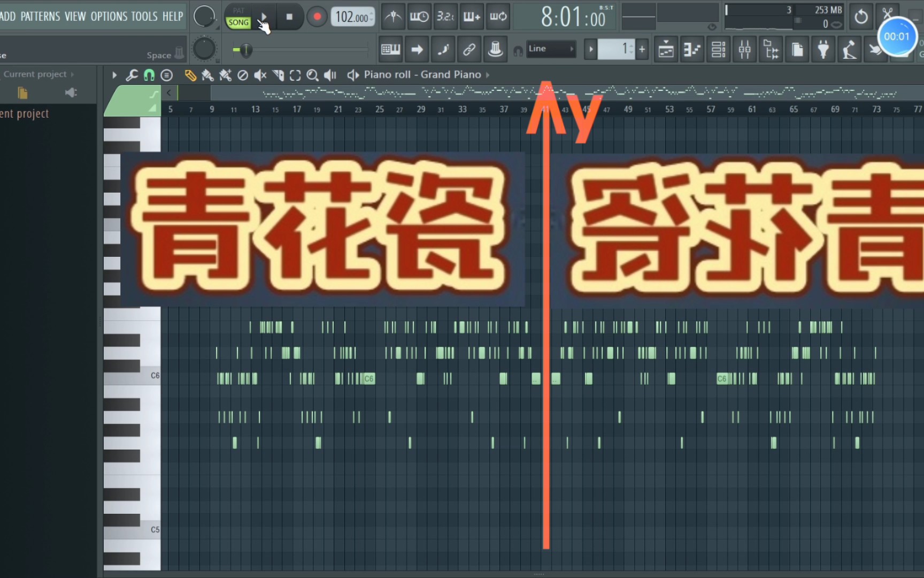The height and width of the screenshot is (578, 924).
Task: Expand the Grand Piano target arrow
Action: click(488, 75)
